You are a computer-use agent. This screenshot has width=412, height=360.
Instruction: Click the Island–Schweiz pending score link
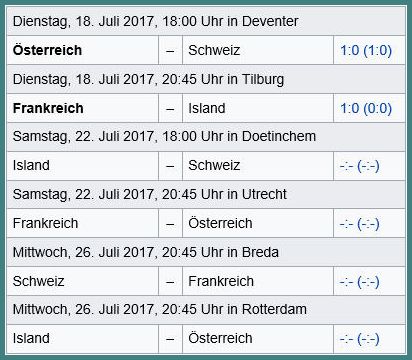[x=359, y=166]
